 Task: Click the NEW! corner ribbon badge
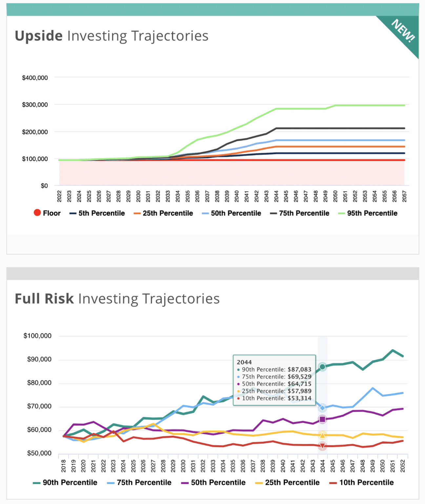[x=403, y=31]
